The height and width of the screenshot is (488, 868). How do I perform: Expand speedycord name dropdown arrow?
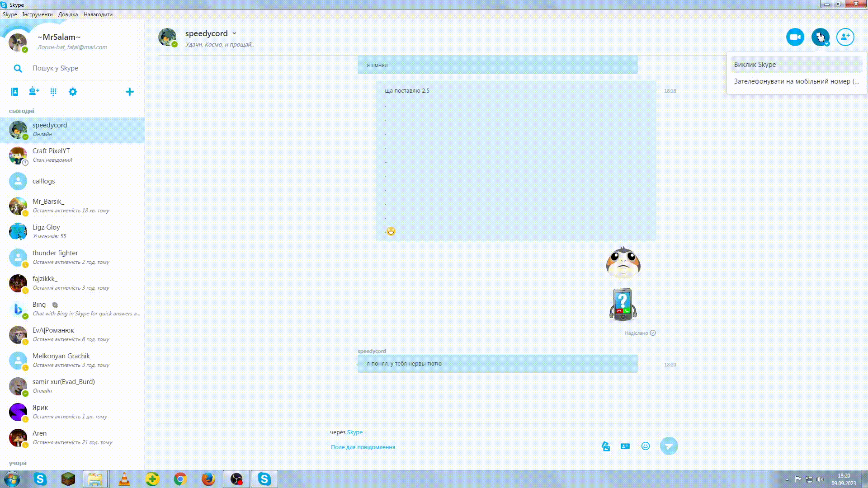pyautogui.click(x=234, y=33)
